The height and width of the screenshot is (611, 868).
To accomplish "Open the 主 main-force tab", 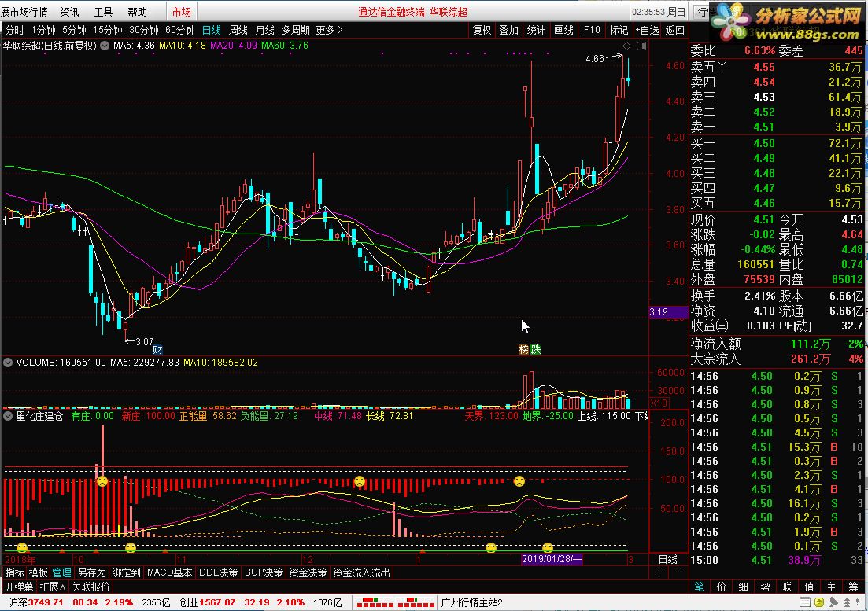I will 832,587.
